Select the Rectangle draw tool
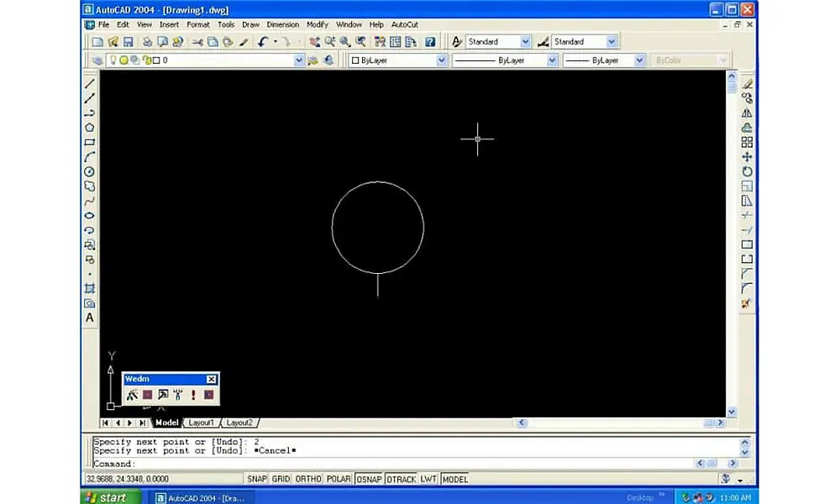The image size is (840, 504). tap(90, 143)
